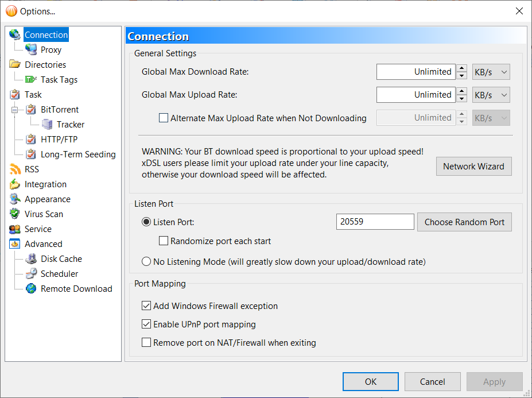The width and height of the screenshot is (532, 398).
Task: Click the Integration folder icon
Action: [x=15, y=184]
